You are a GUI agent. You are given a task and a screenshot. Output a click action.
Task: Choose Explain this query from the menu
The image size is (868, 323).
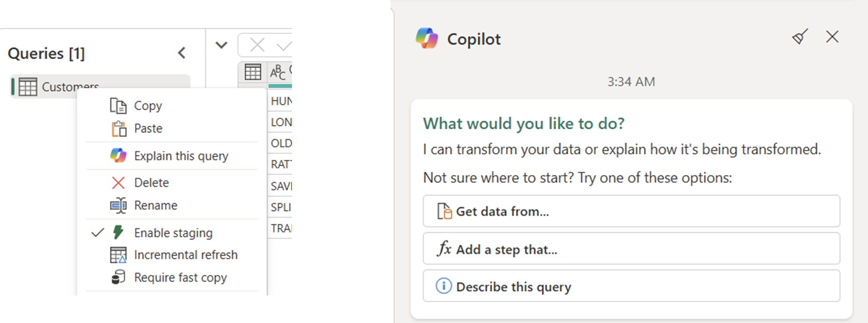[x=181, y=155]
